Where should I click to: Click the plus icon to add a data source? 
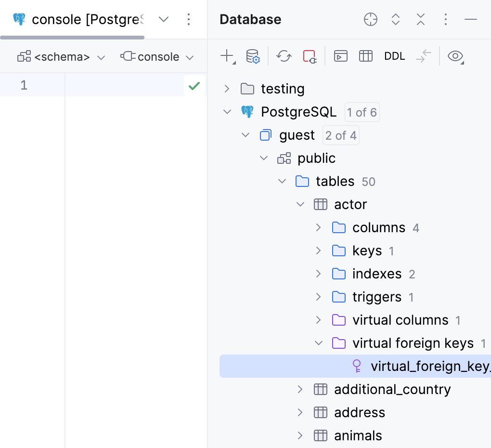[x=225, y=56]
